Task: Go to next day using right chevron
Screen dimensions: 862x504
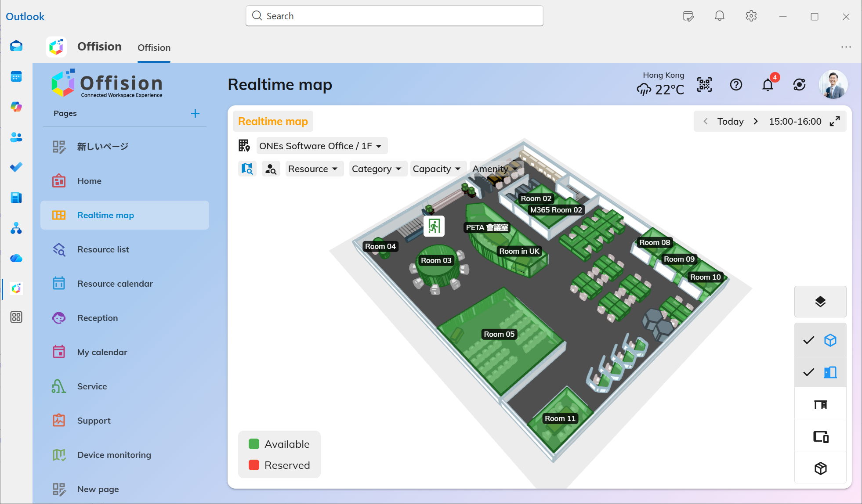Action: (x=756, y=121)
